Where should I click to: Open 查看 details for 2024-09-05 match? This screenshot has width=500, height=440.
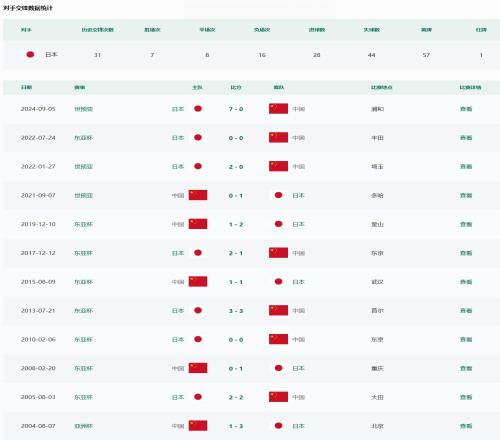(466, 109)
